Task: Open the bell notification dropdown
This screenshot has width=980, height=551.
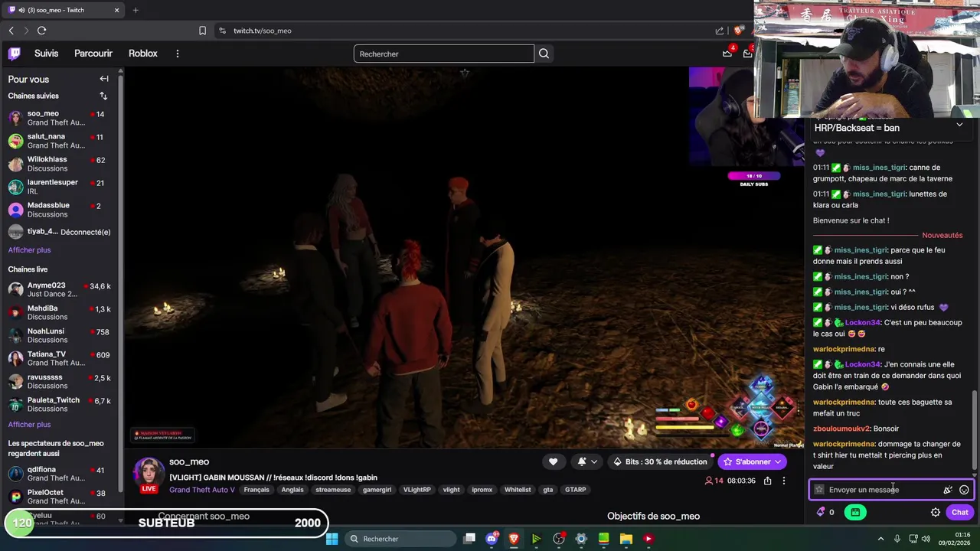Action: (x=587, y=461)
